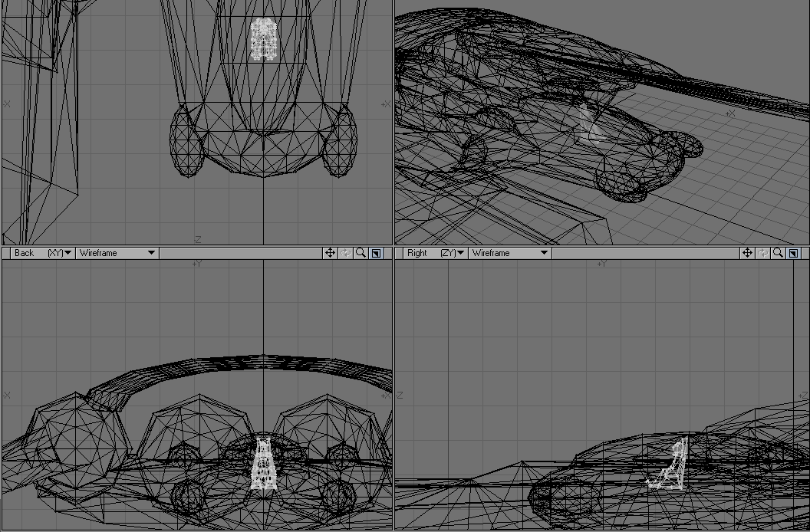This screenshot has height=532, width=810.
Task: Click the grip handle left of Right label
Action: [x=400, y=253]
